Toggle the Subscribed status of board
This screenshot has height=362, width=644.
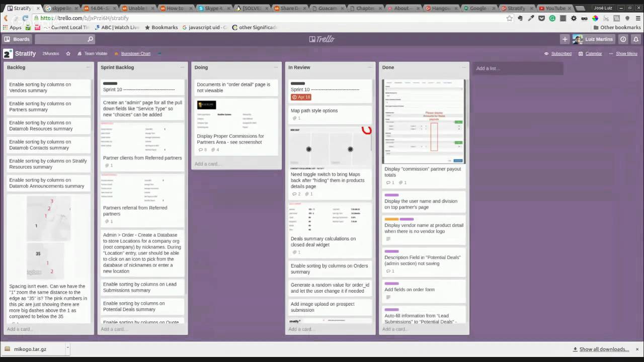point(558,53)
